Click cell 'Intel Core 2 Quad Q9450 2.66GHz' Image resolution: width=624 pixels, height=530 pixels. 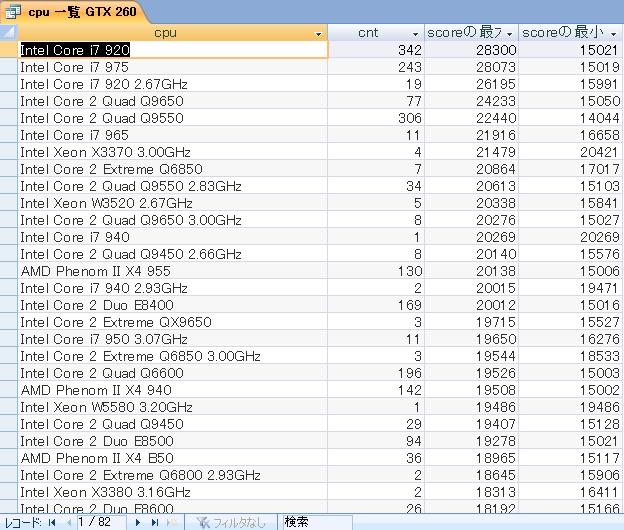click(x=173, y=254)
